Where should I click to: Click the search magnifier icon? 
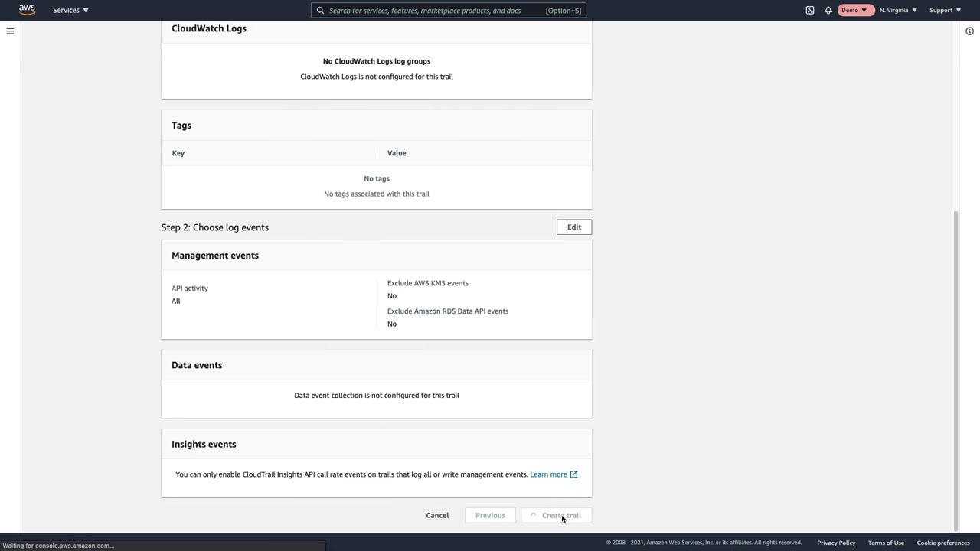click(x=320, y=11)
